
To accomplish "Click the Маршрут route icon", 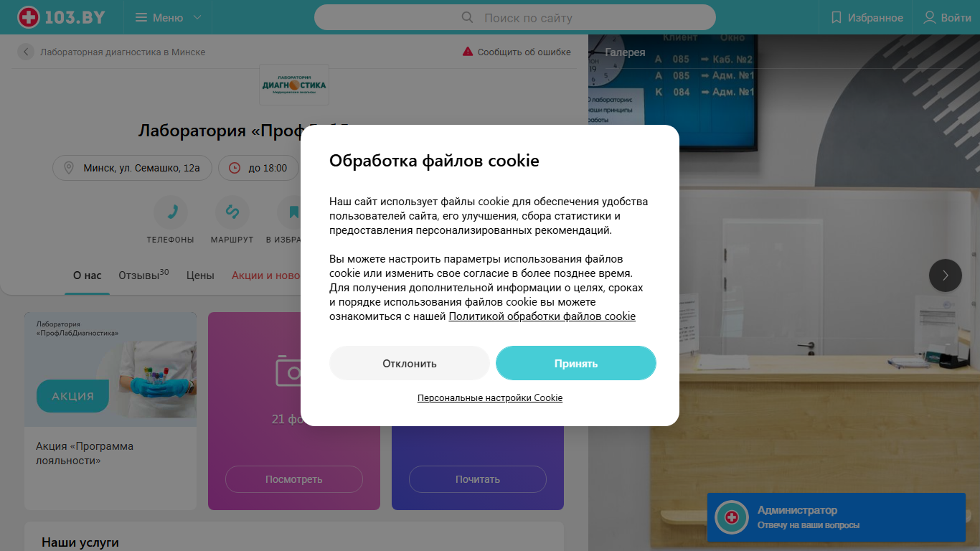I will [x=232, y=212].
